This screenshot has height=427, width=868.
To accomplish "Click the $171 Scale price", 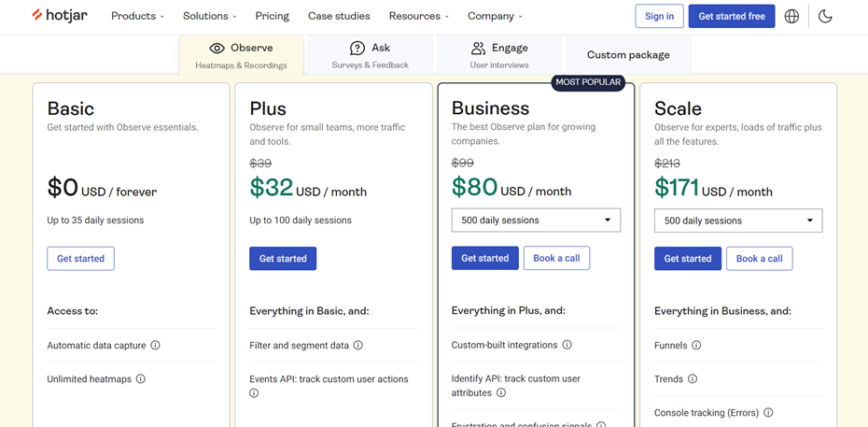I will pyautogui.click(x=677, y=188).
